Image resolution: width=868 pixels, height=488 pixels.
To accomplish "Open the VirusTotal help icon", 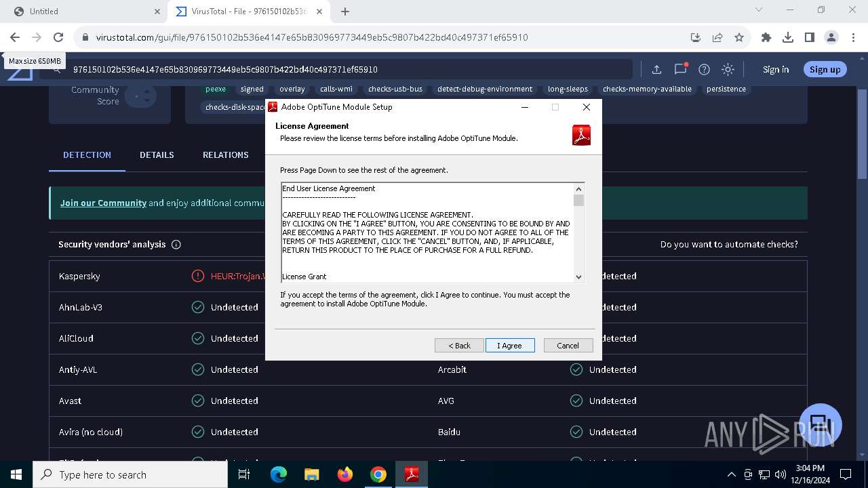I will [x=704, y=69].
